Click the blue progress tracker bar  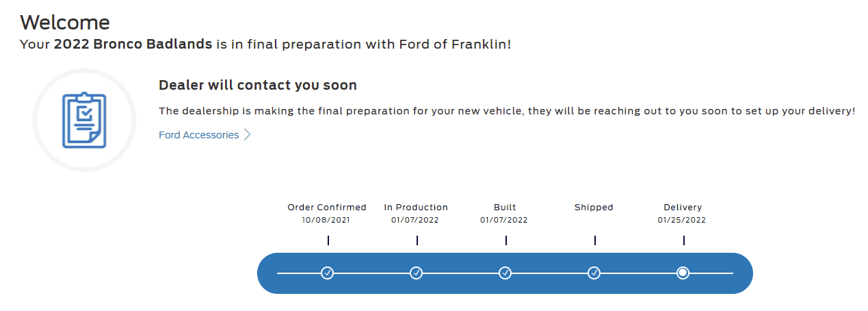pos(505,273)
